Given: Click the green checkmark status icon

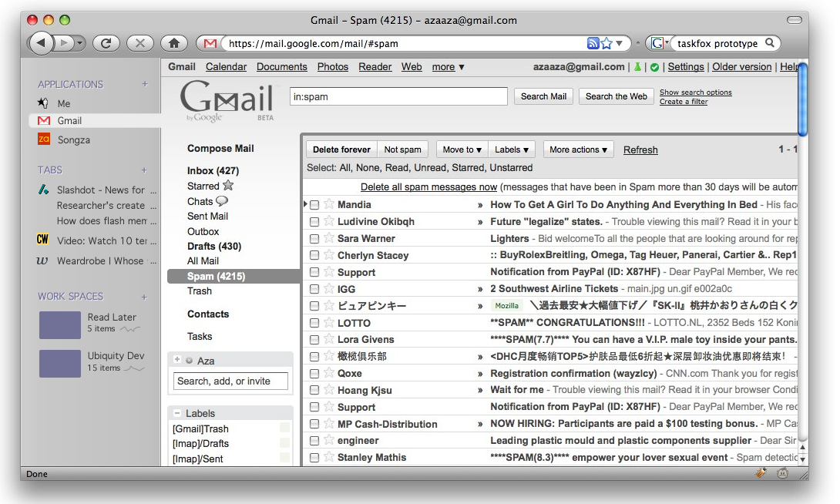Looking at the screenshot, I should pos(654,68).
